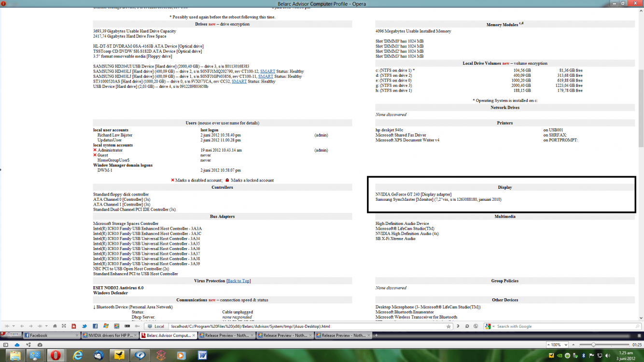Screen dimensions: 644x362
Task: Open the Facebook shortcut in toolbar
Action: pyautogui.click(x=95, y=326)
